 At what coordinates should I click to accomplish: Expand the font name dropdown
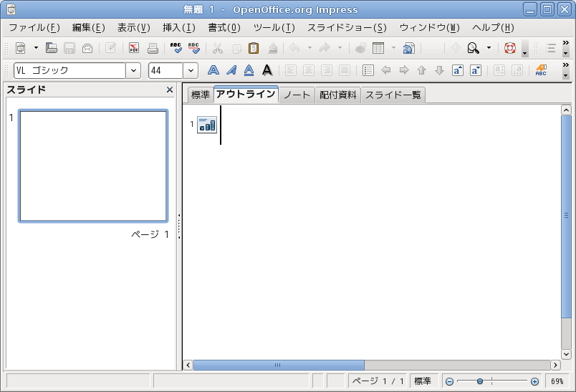point(133,70)
